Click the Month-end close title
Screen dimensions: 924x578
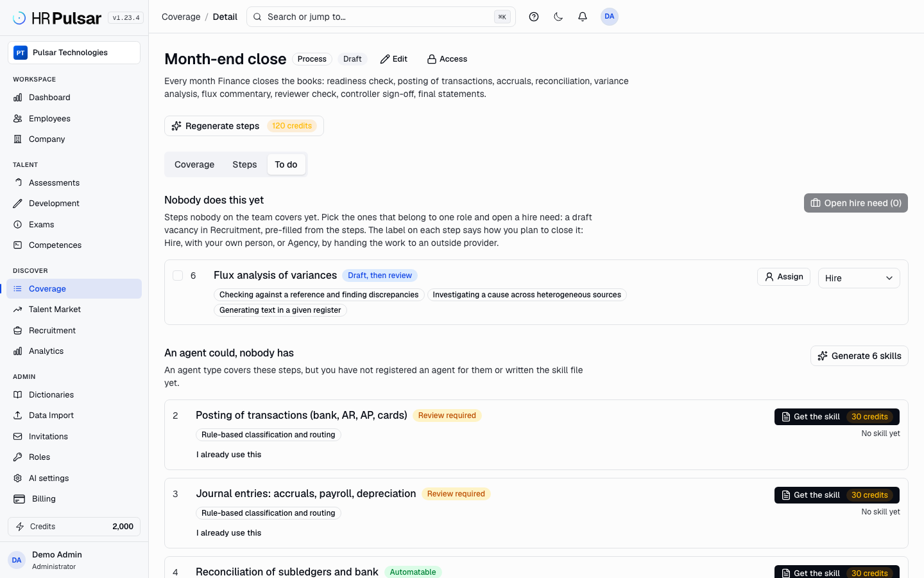point(225,59)
